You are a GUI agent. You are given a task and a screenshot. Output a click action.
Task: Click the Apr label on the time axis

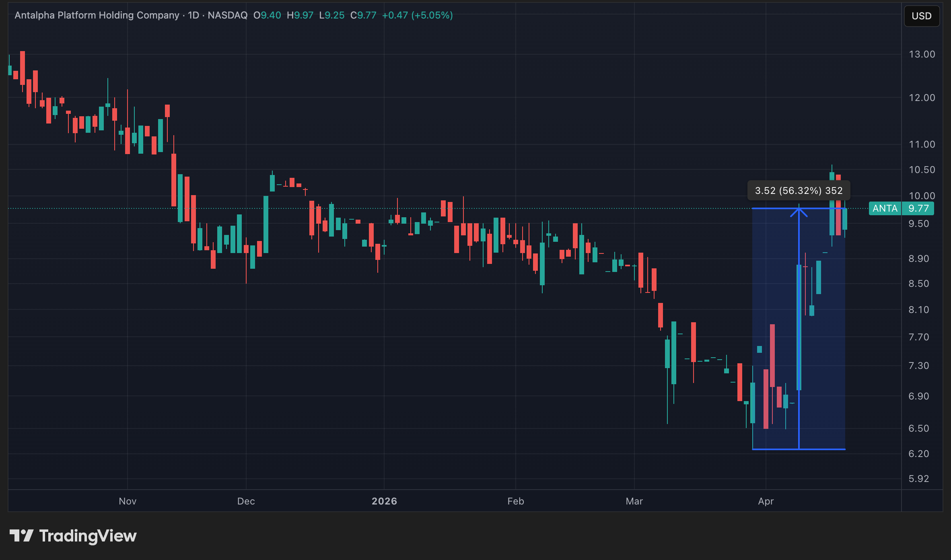[766, 501]
